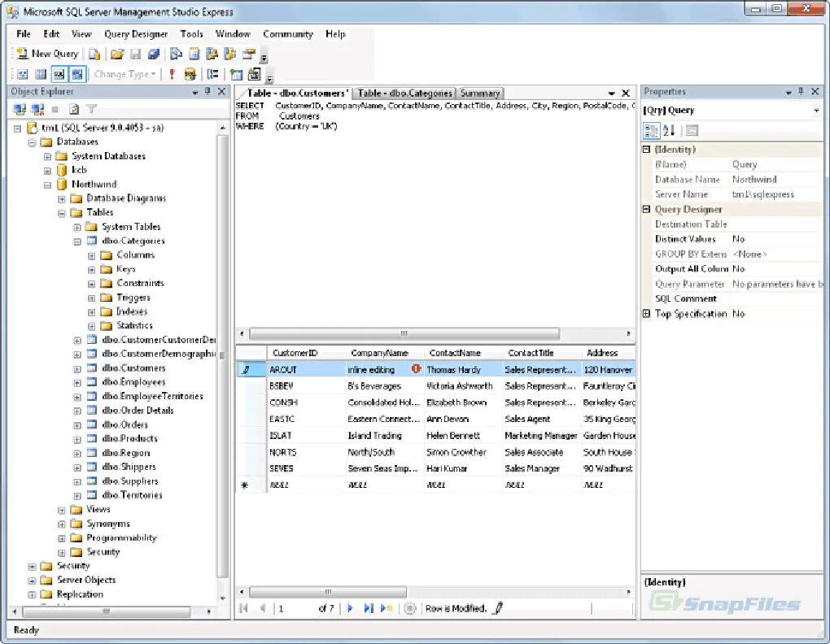
Task: Click the Properties Window toolbar icon
Action: [x=249, y=54]
